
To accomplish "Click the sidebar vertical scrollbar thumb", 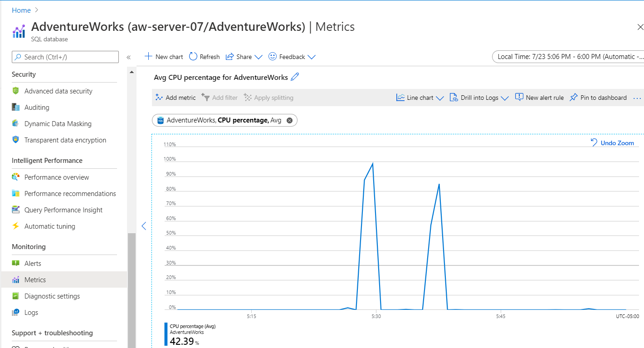I will (132, 290).
